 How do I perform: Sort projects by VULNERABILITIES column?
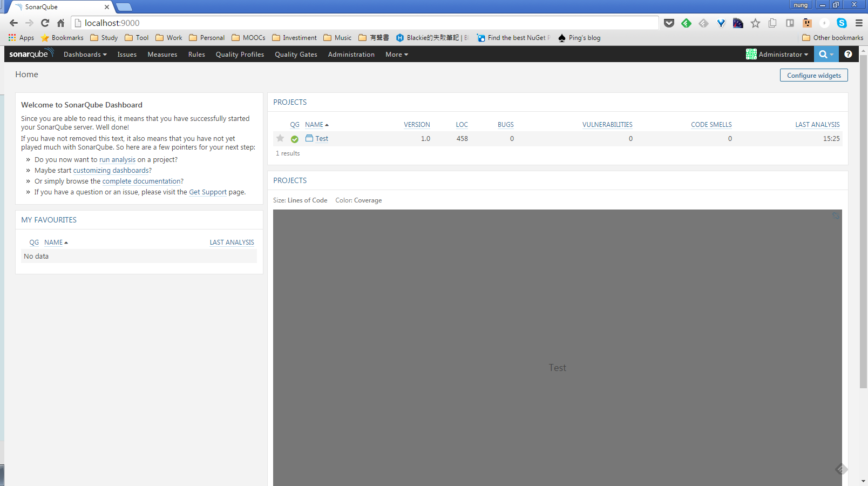(x=607, y=125)
